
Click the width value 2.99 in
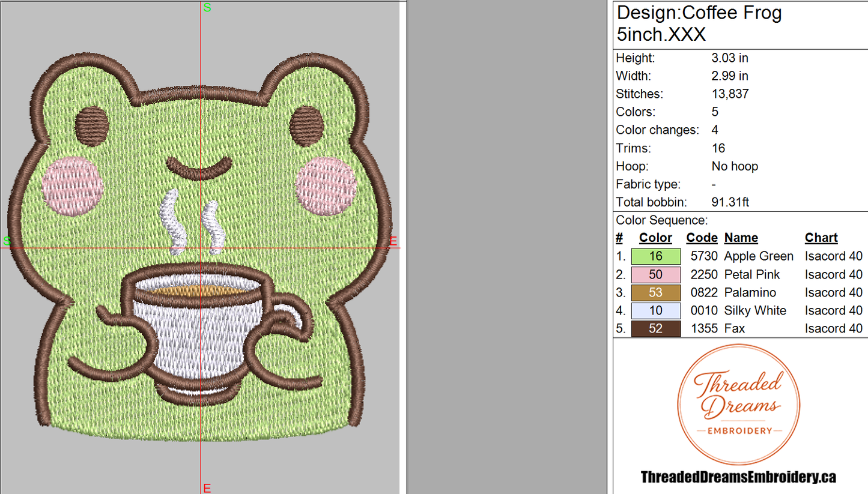pos(730,76)
